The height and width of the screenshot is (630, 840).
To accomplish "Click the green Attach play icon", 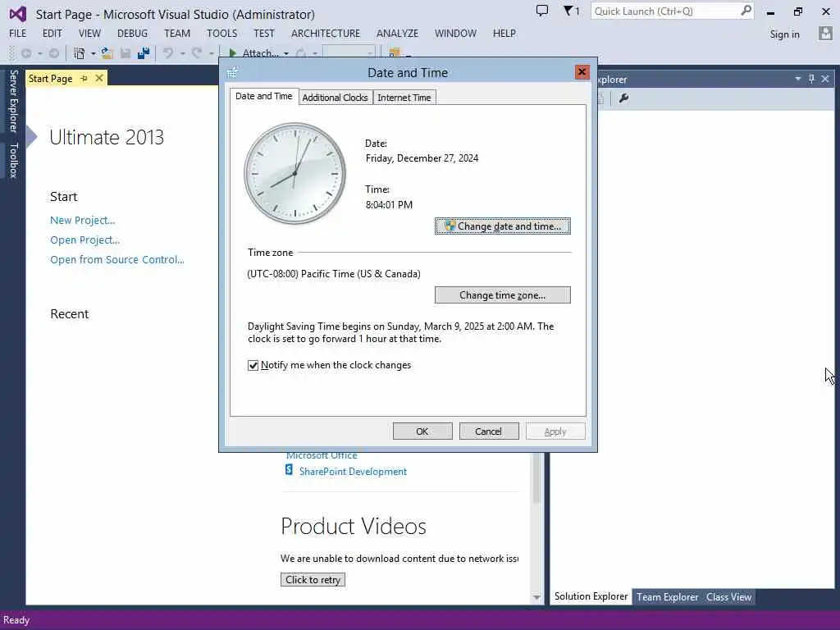I will (x=232, y=53).
